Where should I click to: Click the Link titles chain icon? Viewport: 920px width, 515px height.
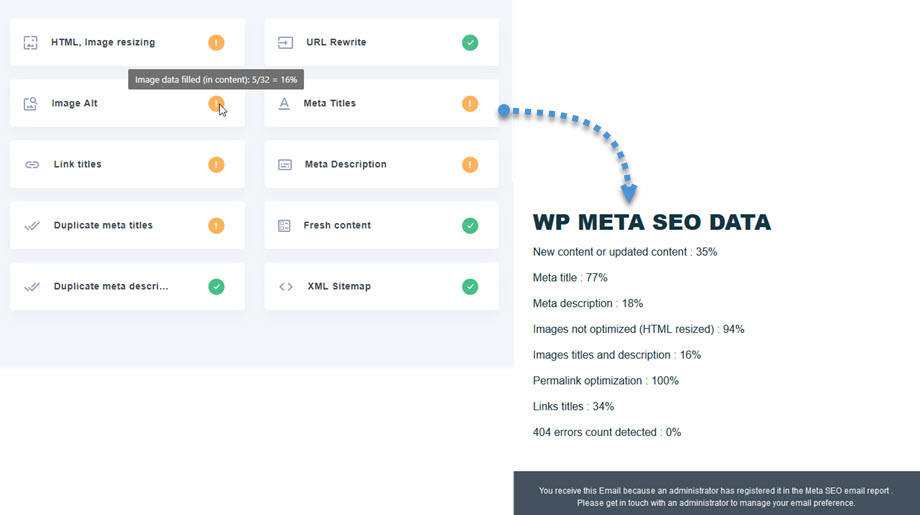coord(32,165)
